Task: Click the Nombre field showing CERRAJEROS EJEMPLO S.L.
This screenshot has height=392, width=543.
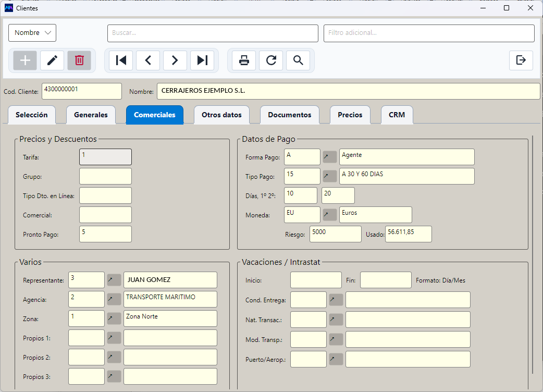Action: tap(349, 91)
